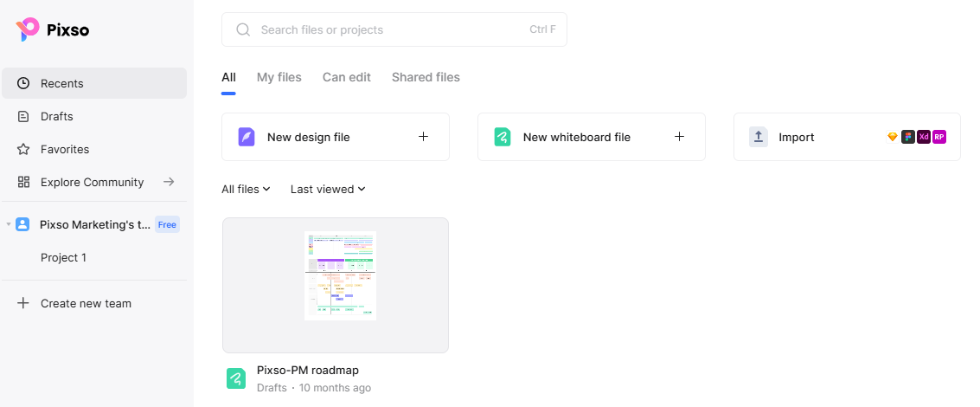The width and height of the screenshot is (980, 407).
Task: Collapse the Pixso Marketing team tree
Action: (x=9, y=224)
